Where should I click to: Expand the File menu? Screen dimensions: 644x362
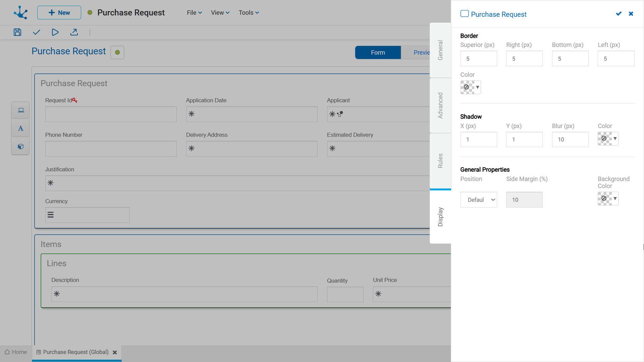[194, 13]
